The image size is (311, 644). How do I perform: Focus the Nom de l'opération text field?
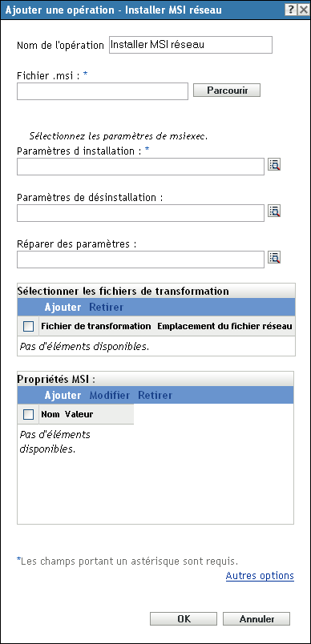(x=191, y=45)
